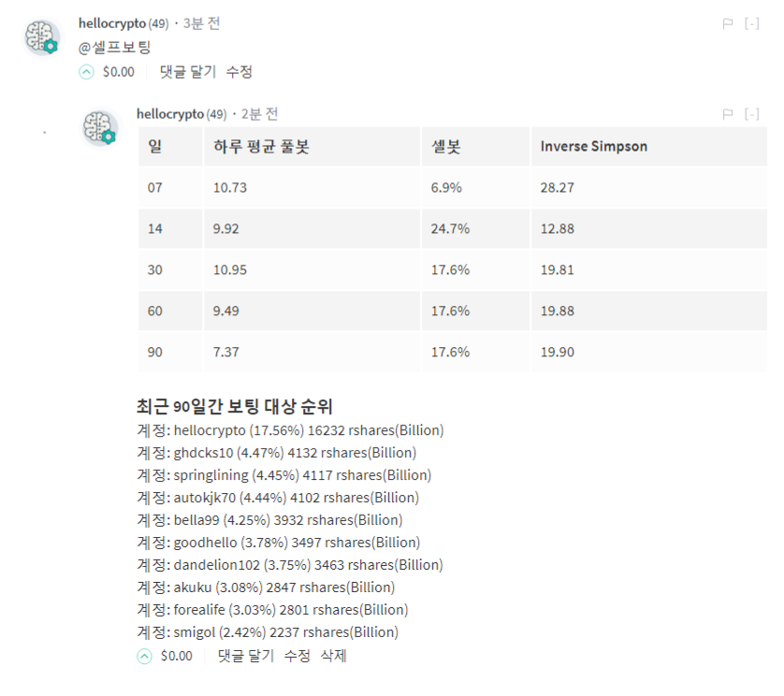
Task: Click the akuku (3.08%) ranking line
Action: pyautogui.click(x=266, y=588)
